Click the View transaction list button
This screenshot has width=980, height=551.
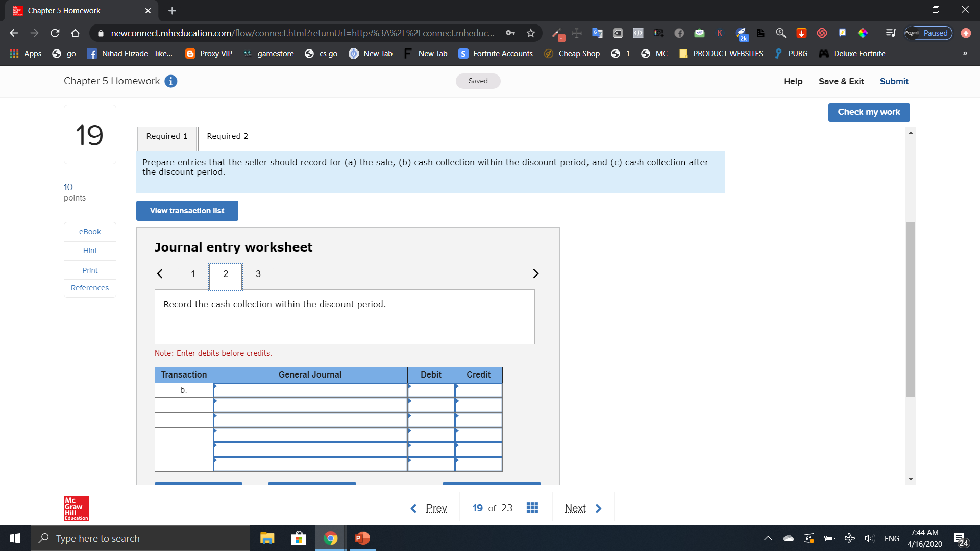point(187,210)
